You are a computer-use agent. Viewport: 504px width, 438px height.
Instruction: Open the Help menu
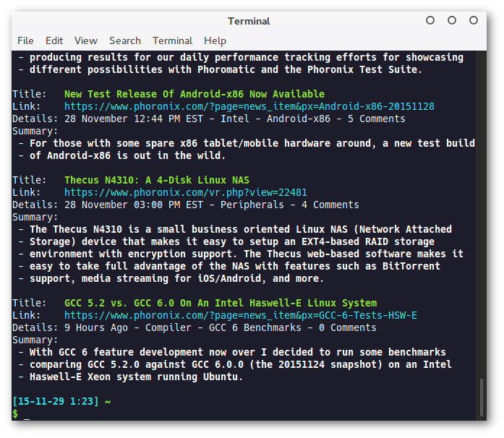pos(215,40)
